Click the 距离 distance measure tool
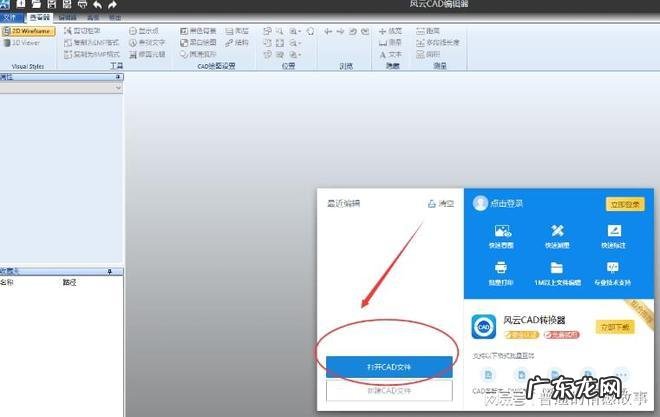The width and height of the screenshot is (660, 417). pos(428,31)
